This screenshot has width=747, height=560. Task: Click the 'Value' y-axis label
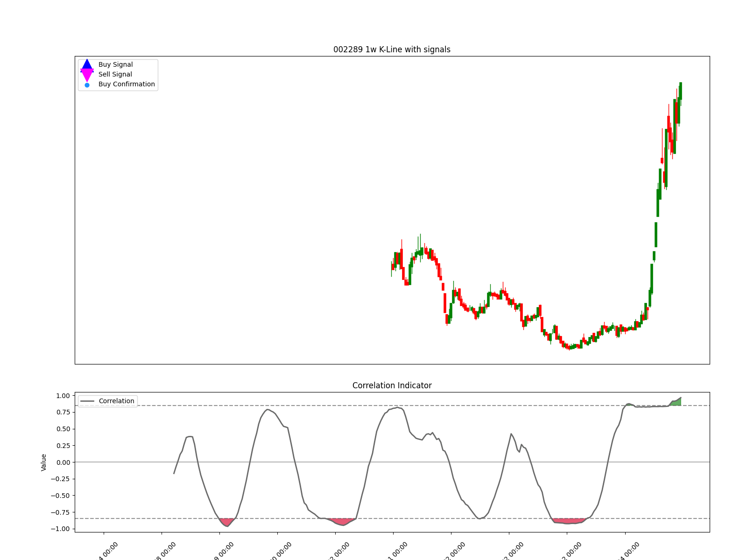44,462
